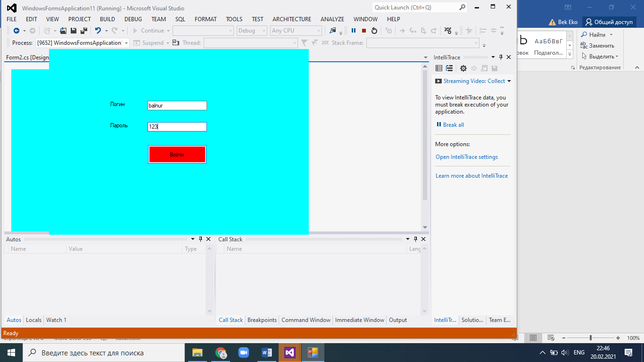Viewport: 644px width, 362px height.
Task: Stop debugging with the red square
Action: [x=364, y=31]
